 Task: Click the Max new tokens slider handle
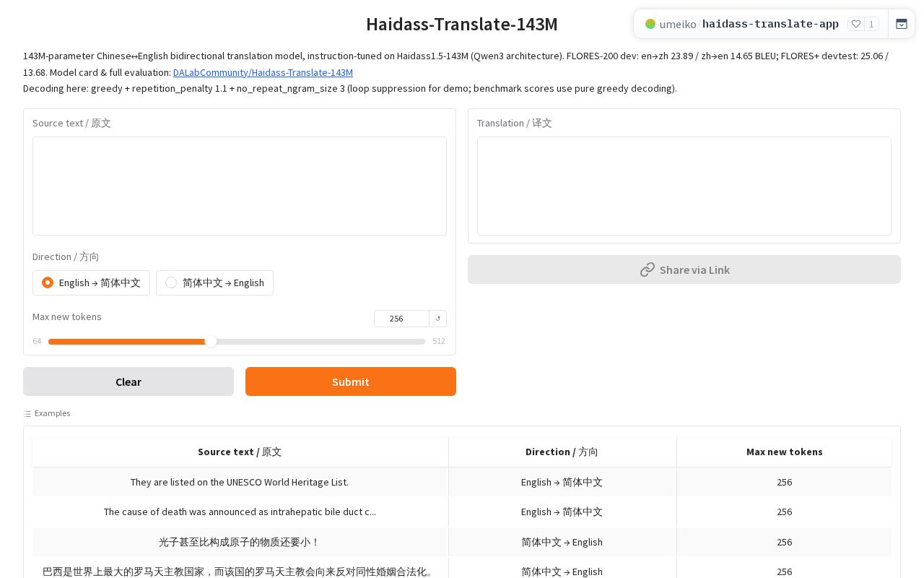(211, 342)
